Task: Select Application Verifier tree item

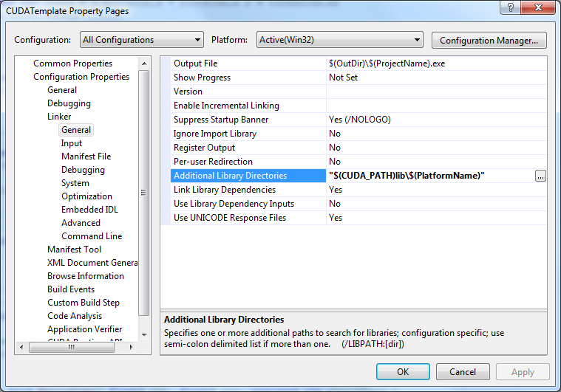Action: pyautogui.click(x=85, y=329)
